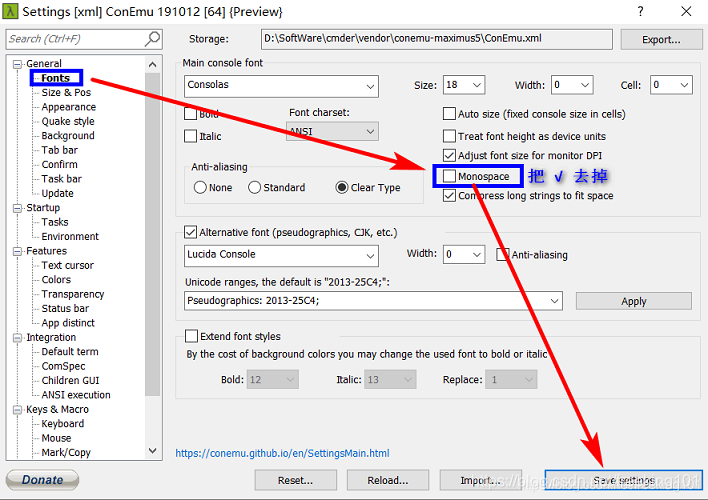Enable Auto size fixed console size
This screenshot has height=500, width=708.
pyautogui.click(x=449, y=114)
